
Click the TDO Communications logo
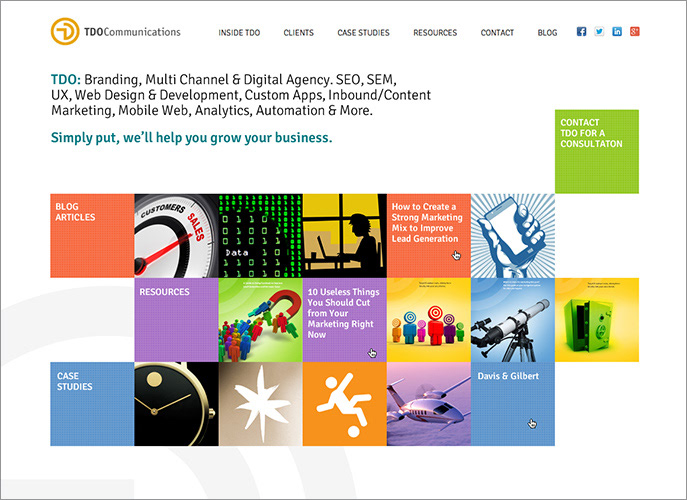[x=116, y=32]
